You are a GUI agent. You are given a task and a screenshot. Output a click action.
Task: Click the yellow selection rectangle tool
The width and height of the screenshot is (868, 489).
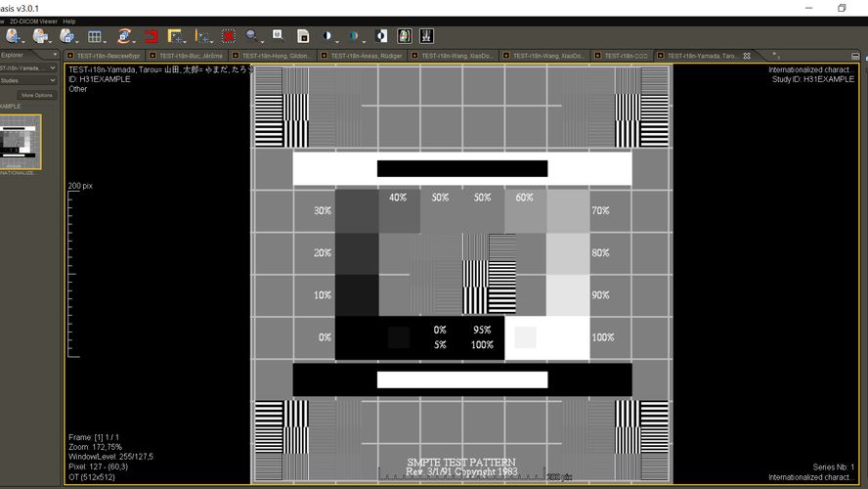tap(176, 36)
